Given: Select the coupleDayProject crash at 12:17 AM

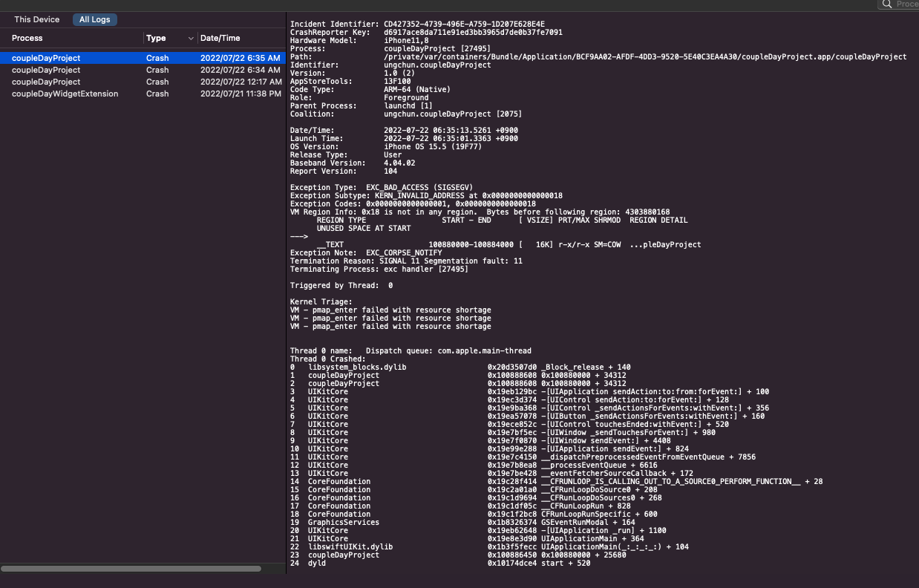Looking at the screenshot, I should pyautogui.click(x=143, y=82).
